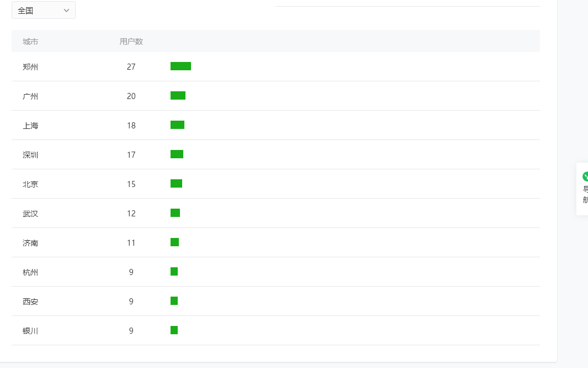Select the 郑州 city row label
The height and width of the screenshot is (368, 588).
pos(30,67)
